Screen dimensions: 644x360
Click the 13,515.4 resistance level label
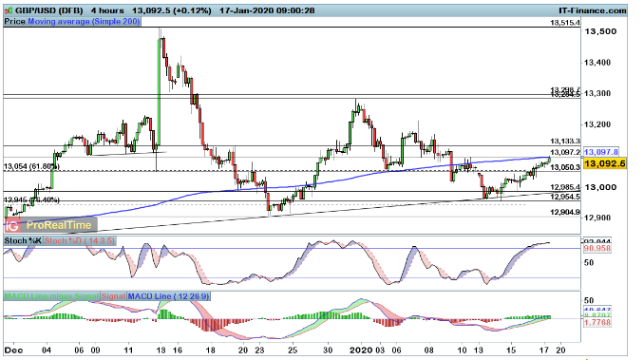click(x=565, y=23)
